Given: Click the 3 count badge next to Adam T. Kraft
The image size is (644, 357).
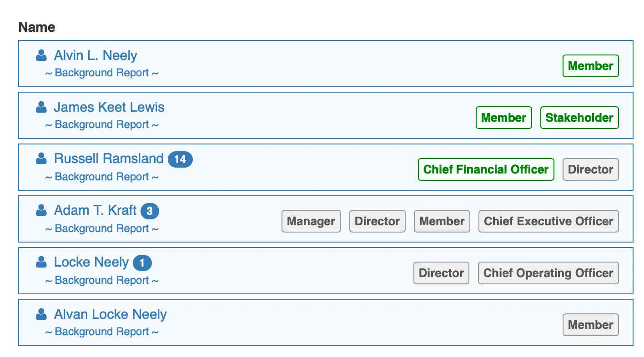Looking at the screenshot, I should (x=150, y=211).
